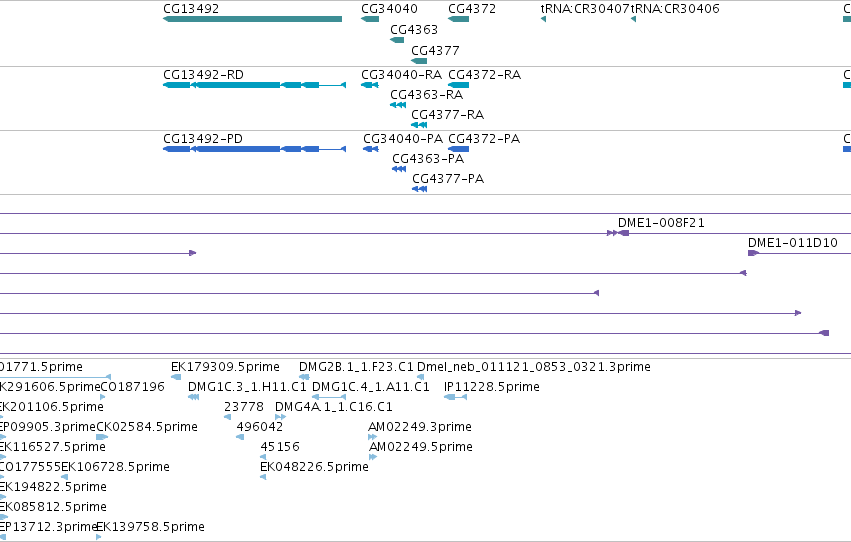Image resolution: width=851 pixels, height=542 pixels.
Task: Click DMG4A.1_1.C16.C1 label
Action: pyautogui.click(x=334, y=407)
